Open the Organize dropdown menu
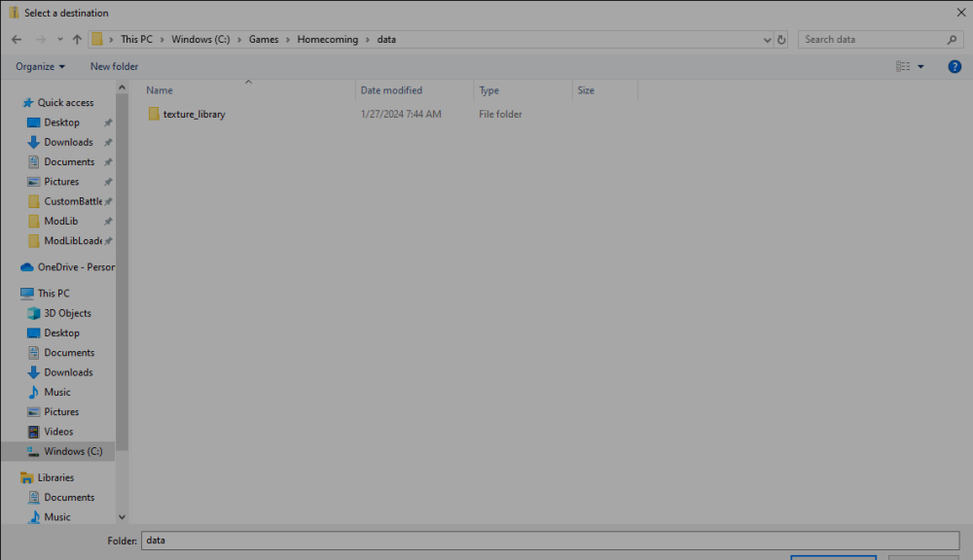Screen dimensions: 973x560 tap(39, 66)
